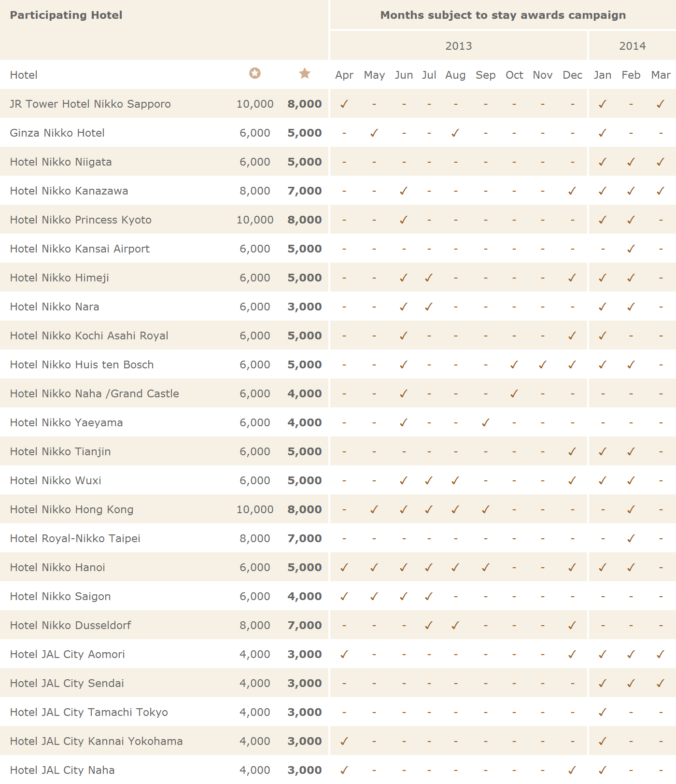Image resolution: width=676 pixels, height=784 pixels.
Task: Click the May checkmark for Ginza Nikko Hotel
Action: 374,133
